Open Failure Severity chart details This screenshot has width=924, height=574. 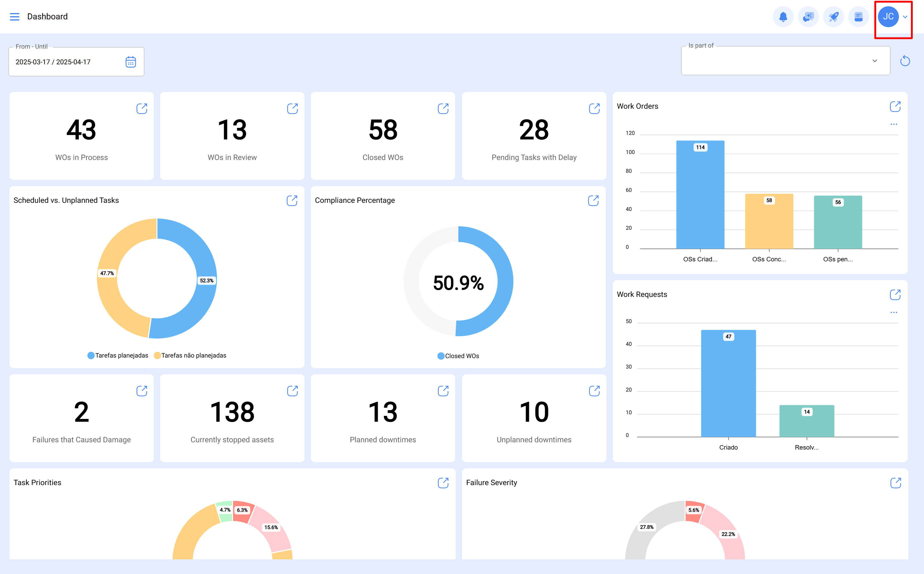pyautogui.click(x=895, y=483)
